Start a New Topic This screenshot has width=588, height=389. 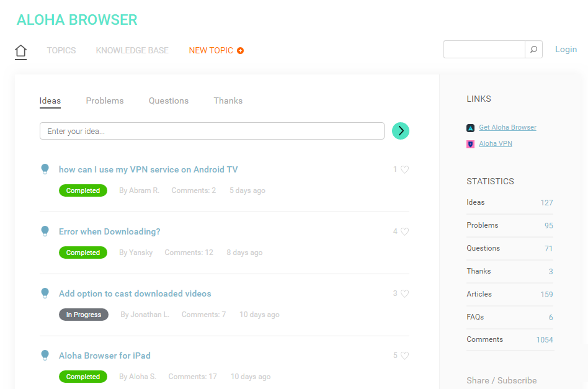point(211,50)
